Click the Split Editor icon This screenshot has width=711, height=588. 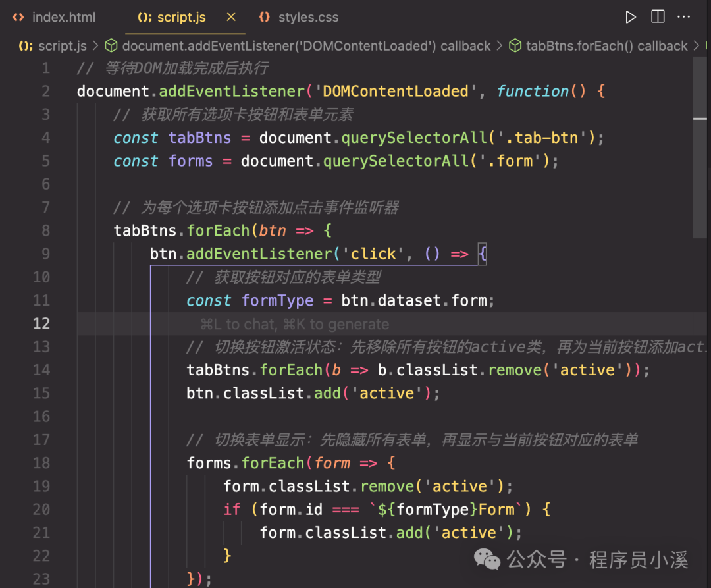[x=658, y=17]
